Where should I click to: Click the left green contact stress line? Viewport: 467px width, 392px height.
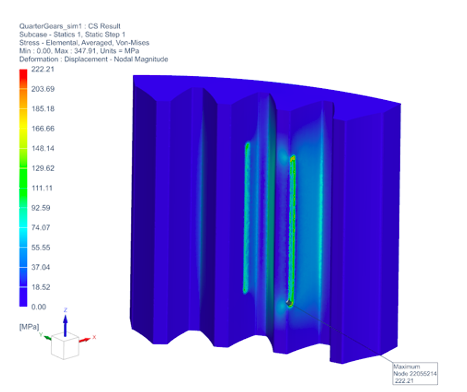[246, 218]
